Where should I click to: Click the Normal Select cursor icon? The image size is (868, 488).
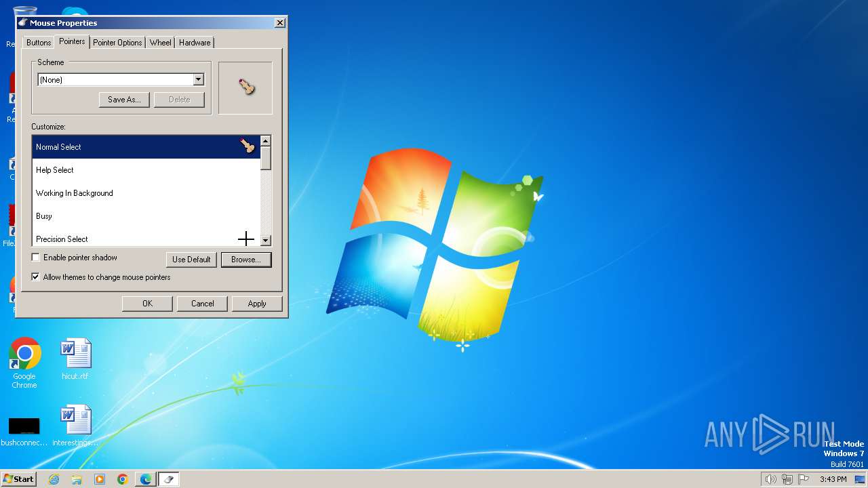(x=248, y=146)
